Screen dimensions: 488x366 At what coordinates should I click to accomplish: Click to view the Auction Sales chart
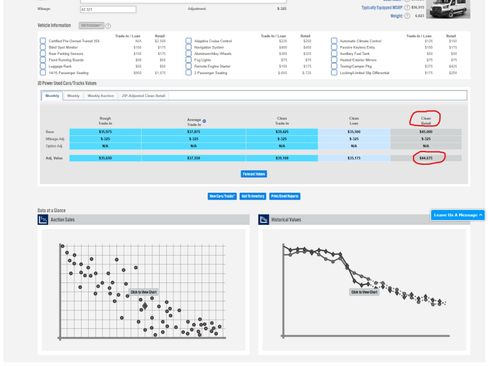143,292
